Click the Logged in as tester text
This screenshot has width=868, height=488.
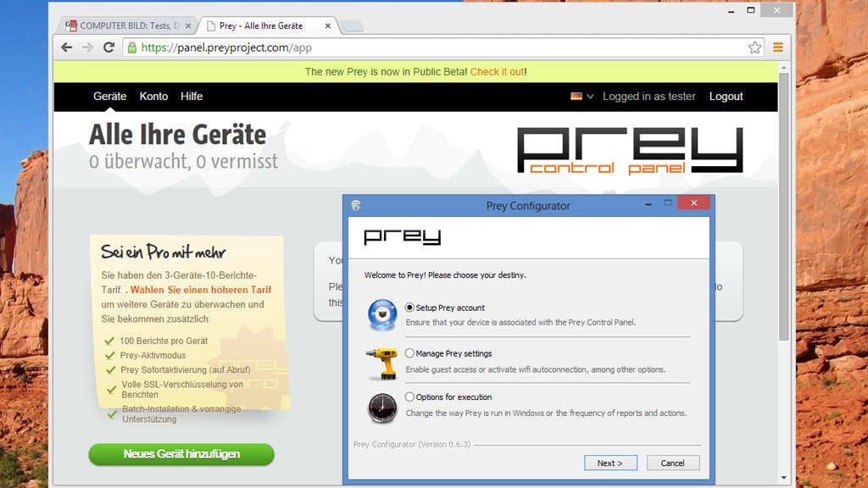coord(648,97)
